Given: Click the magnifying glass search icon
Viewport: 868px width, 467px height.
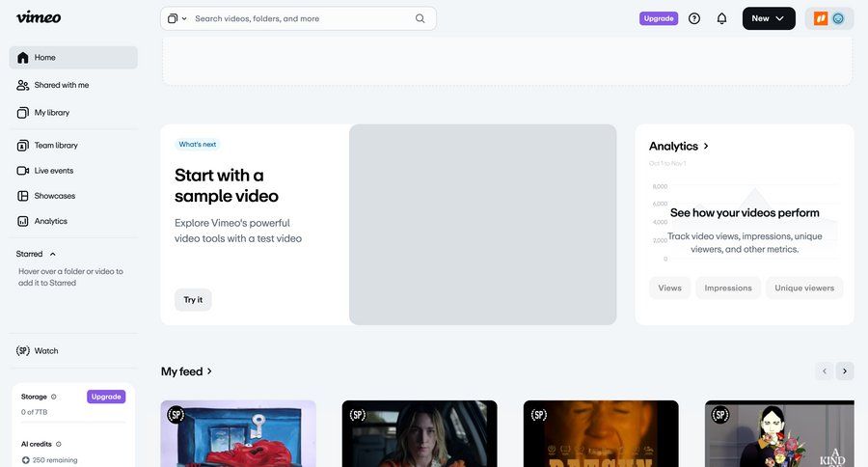Looking at the screenshot, I should click(x=420, y=19).
